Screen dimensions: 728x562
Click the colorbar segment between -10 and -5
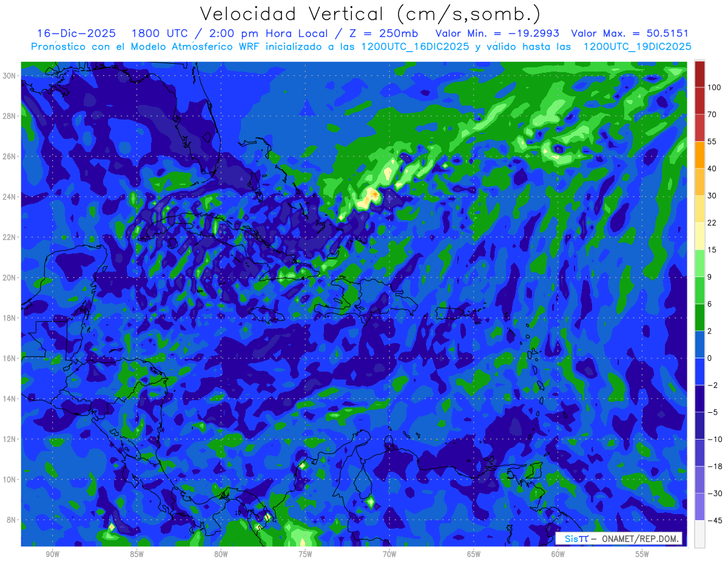pyautogui.click(x=699, y=426)
